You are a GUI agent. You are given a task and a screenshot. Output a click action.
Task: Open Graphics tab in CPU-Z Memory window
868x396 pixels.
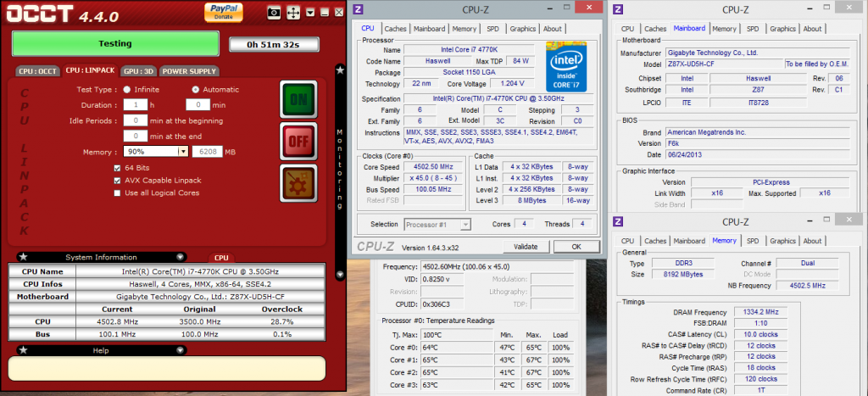[x=782, y=241]
